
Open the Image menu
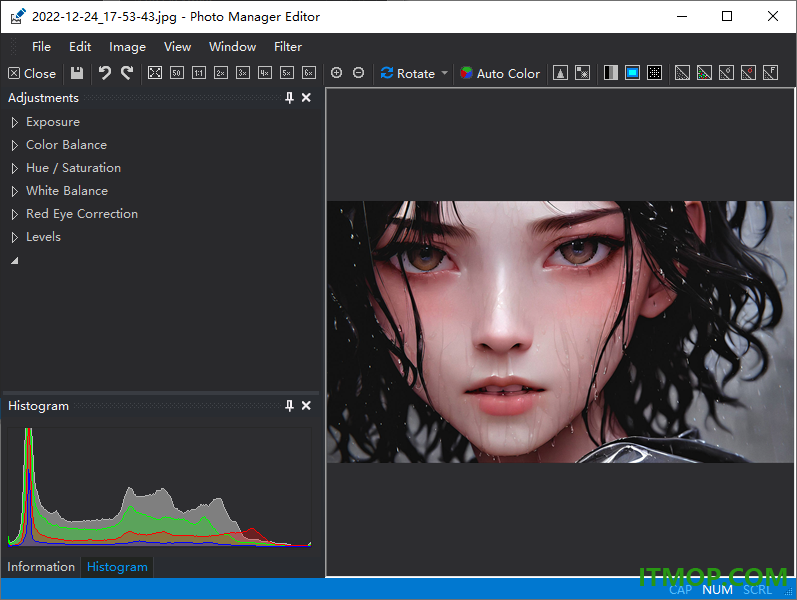click(x=127, y=47)
